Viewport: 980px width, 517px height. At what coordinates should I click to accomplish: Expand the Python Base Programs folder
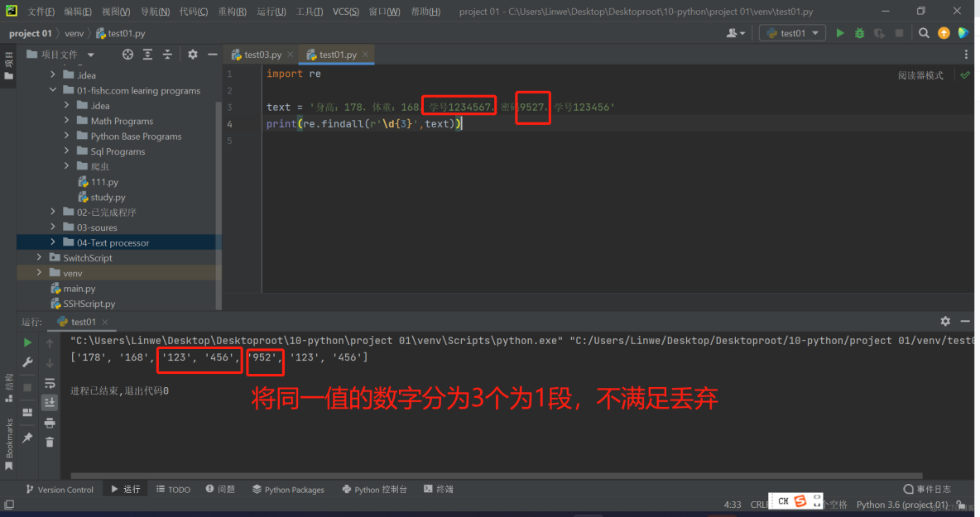tap(67, 136)
